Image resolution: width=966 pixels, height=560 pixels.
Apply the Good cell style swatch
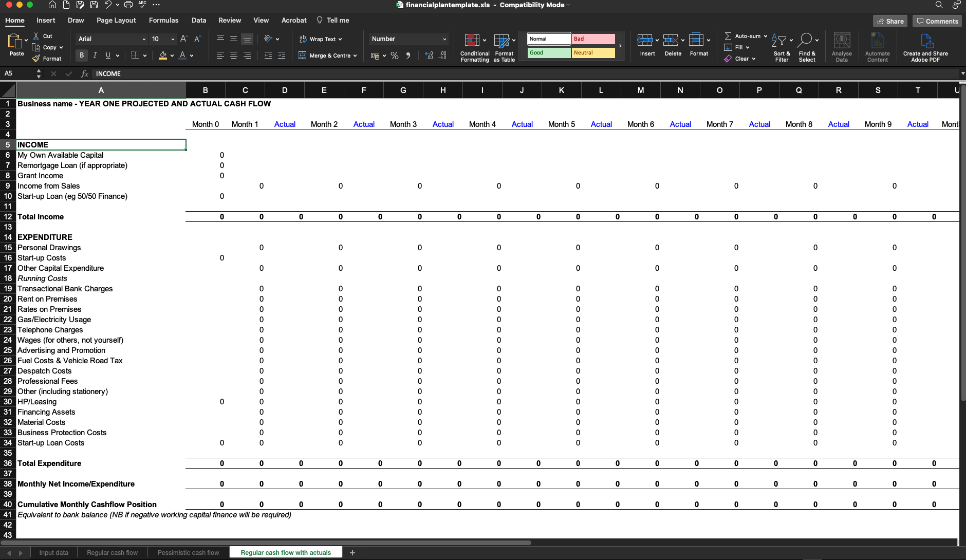click(x=549, y=53)
